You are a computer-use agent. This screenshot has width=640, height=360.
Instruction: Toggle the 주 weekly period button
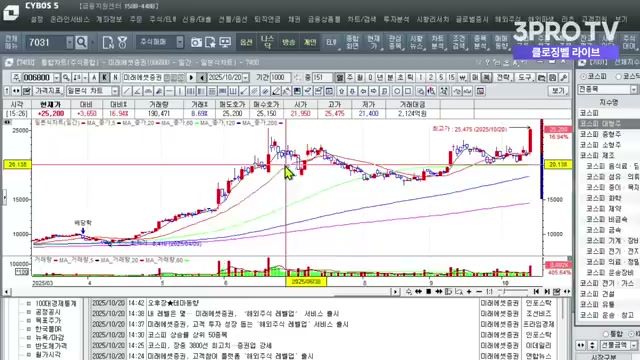click(350, 77)
